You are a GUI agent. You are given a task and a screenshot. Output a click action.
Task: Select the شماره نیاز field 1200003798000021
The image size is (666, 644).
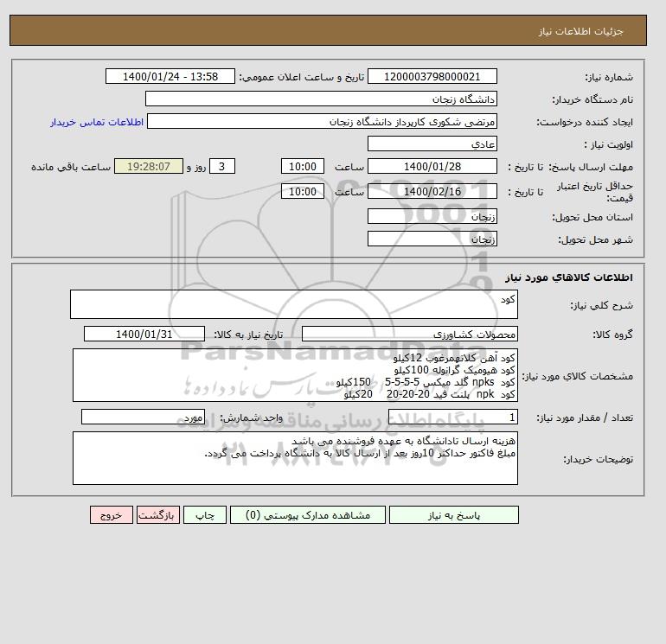432,76
